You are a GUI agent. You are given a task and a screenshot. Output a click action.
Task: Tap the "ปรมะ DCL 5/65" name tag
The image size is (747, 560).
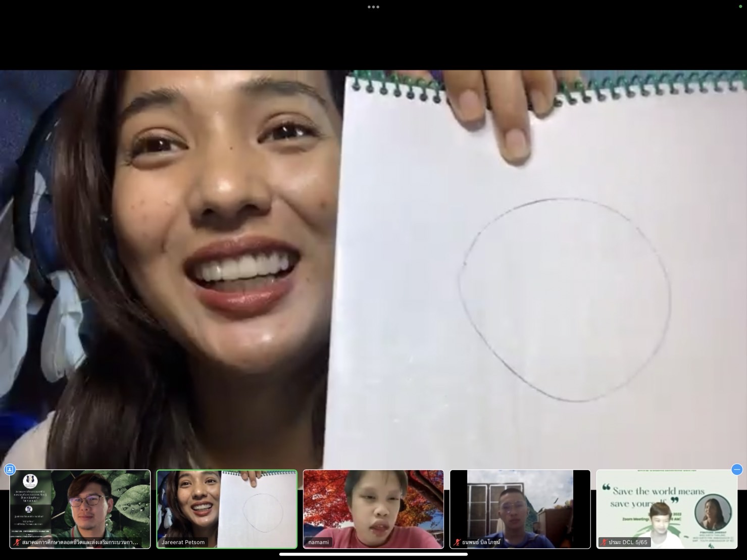[628, 542]
